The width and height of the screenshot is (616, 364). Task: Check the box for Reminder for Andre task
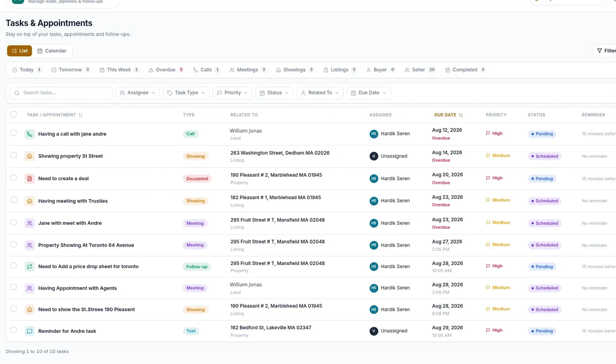pos(14,330)
